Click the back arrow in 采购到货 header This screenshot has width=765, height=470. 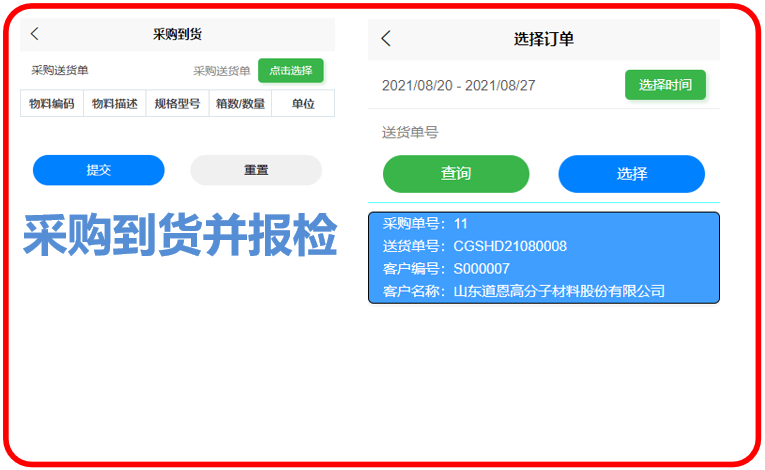pos(35,34)
